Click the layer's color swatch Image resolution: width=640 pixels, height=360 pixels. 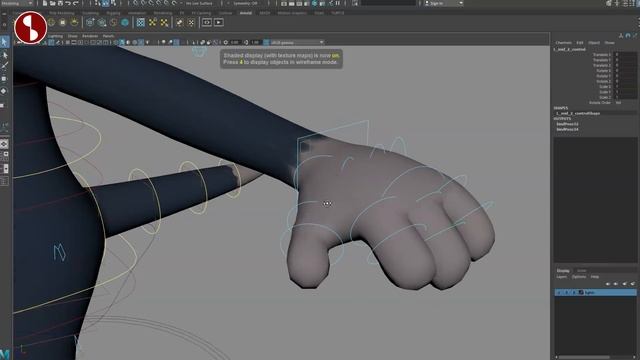pyautogui.click(x=581, y=293)
